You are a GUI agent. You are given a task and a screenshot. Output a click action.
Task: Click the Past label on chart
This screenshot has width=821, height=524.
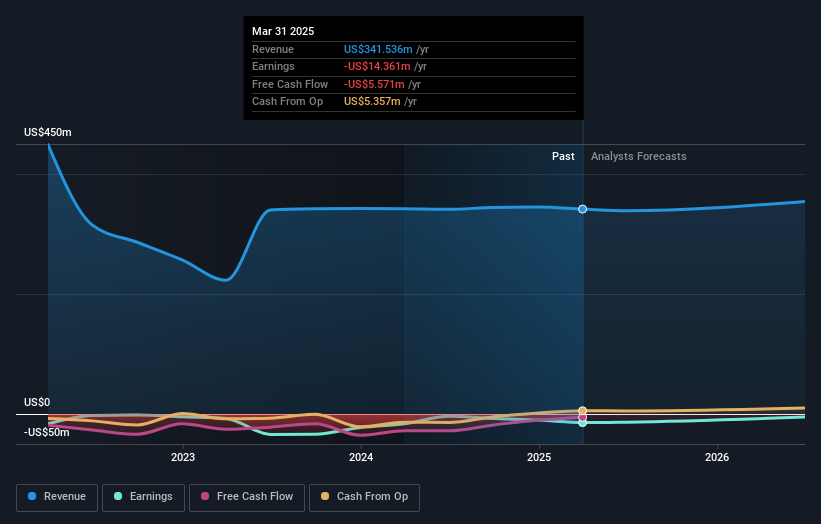coord(563,157)
